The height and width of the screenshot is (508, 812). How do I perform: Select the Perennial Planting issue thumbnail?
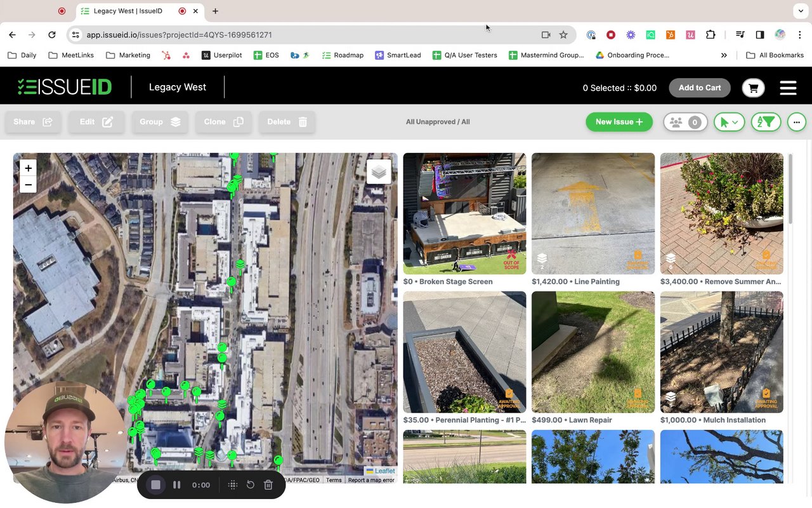[464, 352]
